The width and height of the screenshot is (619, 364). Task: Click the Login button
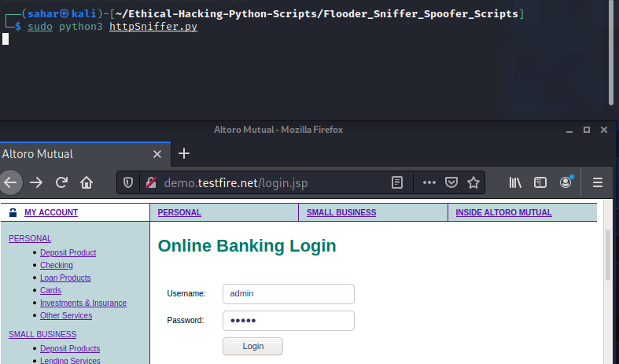pyautogui.click(x=252, y=346)
